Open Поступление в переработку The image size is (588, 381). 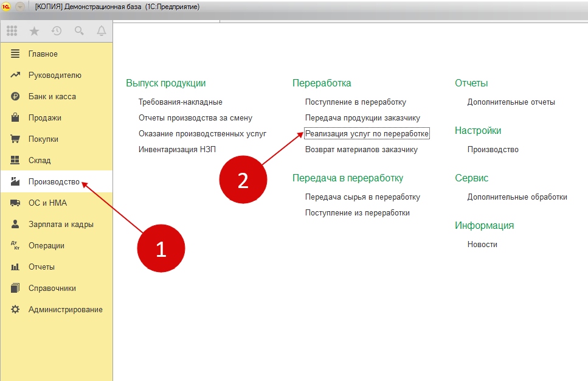click(356, 102)
